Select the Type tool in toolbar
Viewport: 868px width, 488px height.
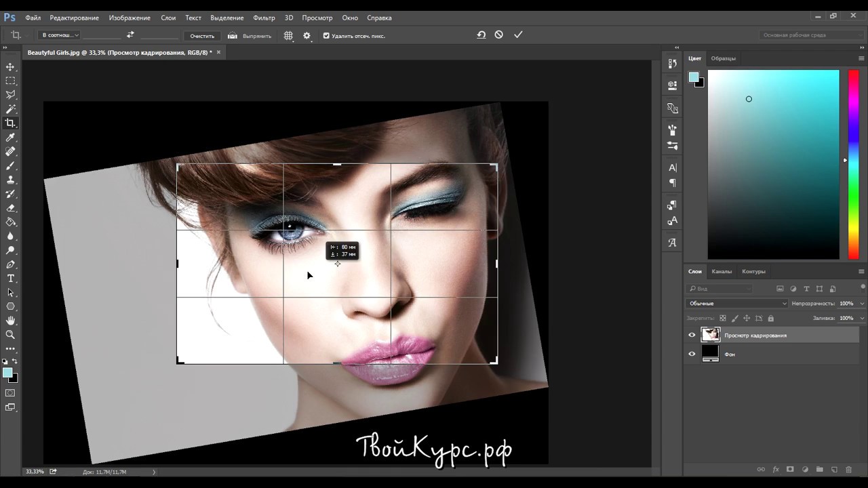pyautogui.click(x=10, y=279)
